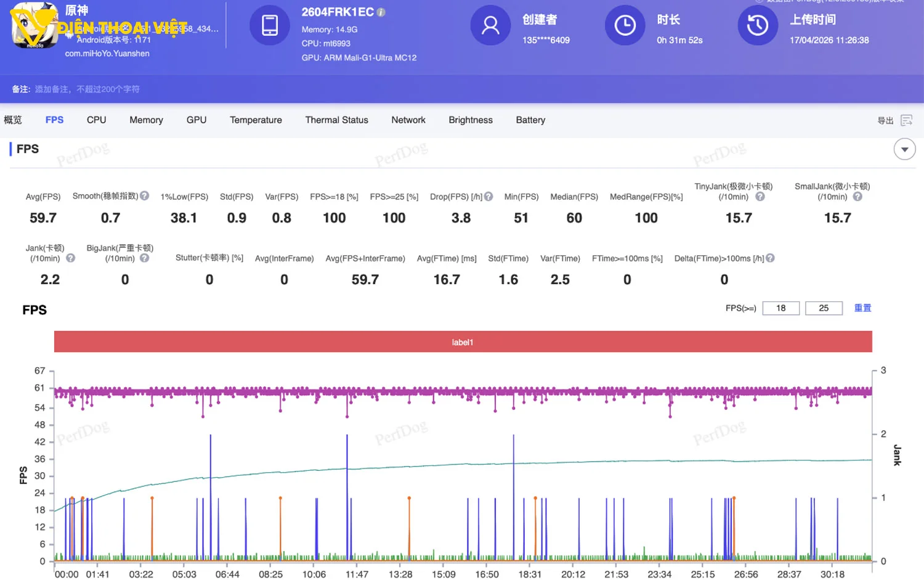This screenshot has width=924, height=580.
Task: Open the Thermal Status tab
Action: tap(336, 120)
